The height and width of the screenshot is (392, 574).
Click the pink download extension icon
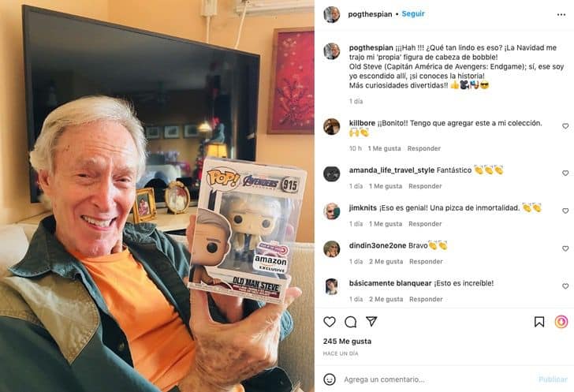point(561,322)
